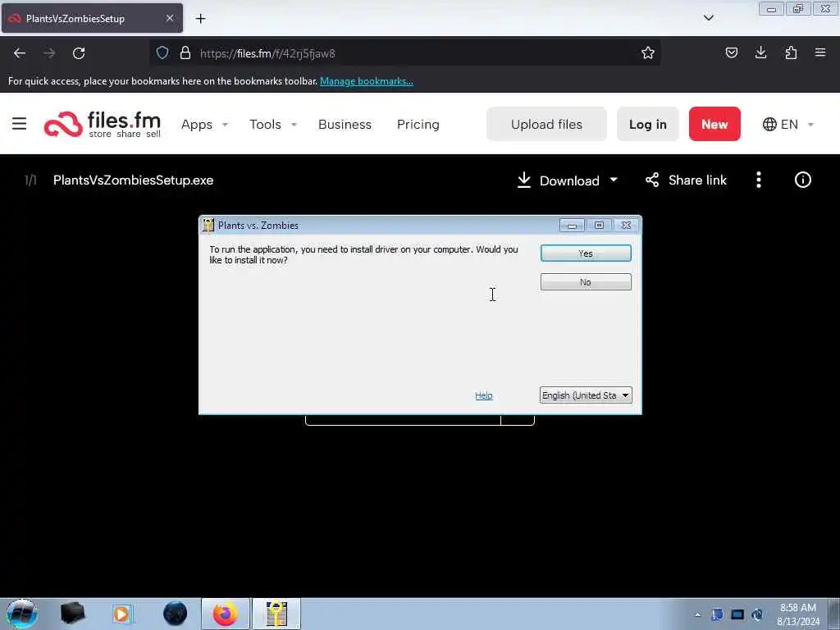Click the Upload files button
The image size is (840, 630).
546,124
